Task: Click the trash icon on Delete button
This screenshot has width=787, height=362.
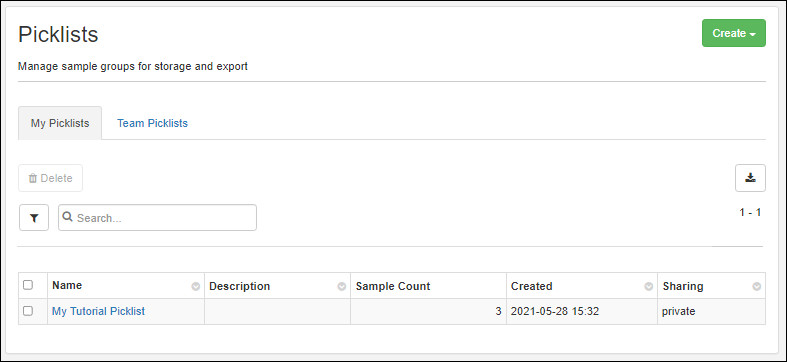Action: (33, 178)
